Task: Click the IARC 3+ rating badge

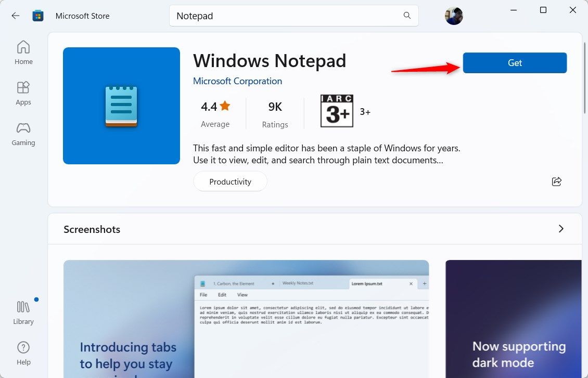Action: pyautogui.click(x=337, y=111)
